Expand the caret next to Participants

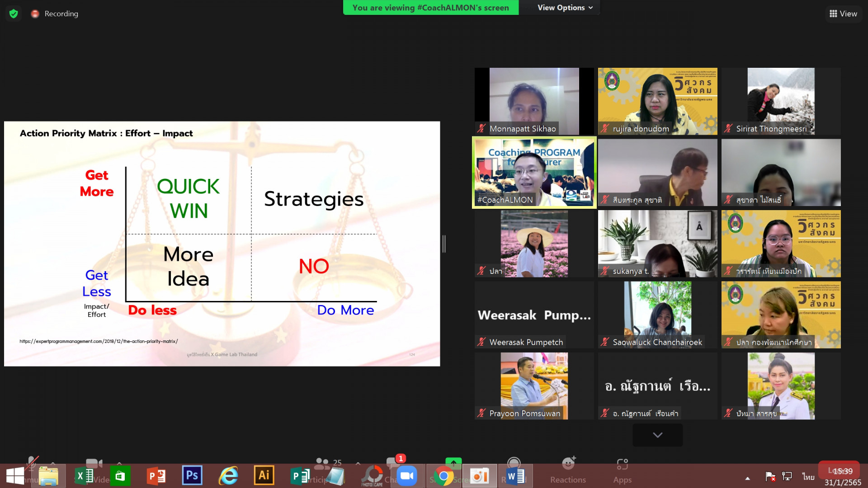[358, 463]
